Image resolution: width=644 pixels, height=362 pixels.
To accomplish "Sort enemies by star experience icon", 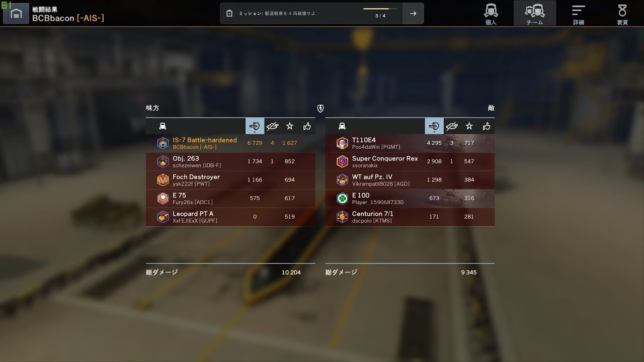I will (x=469, y=126).
